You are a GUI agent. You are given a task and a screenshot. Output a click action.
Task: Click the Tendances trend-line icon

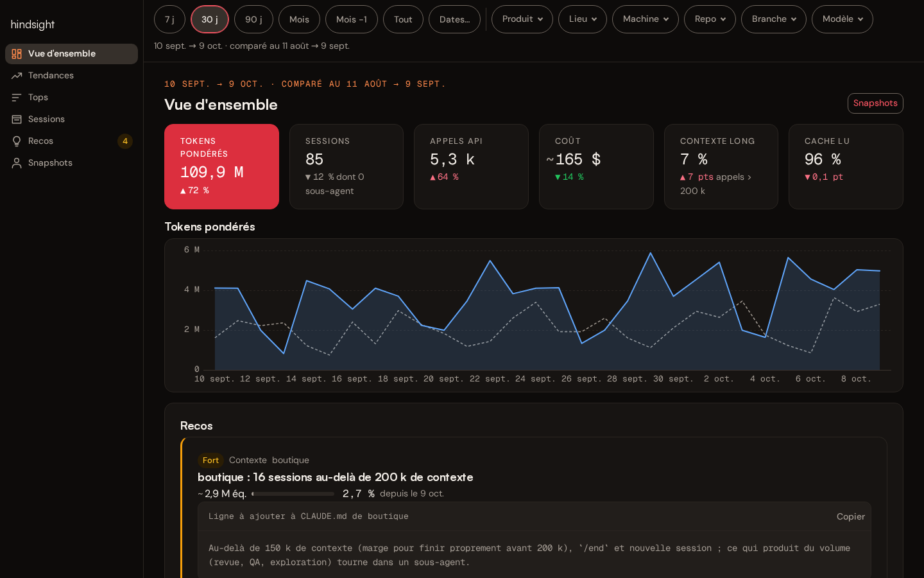tap(17, 76)
